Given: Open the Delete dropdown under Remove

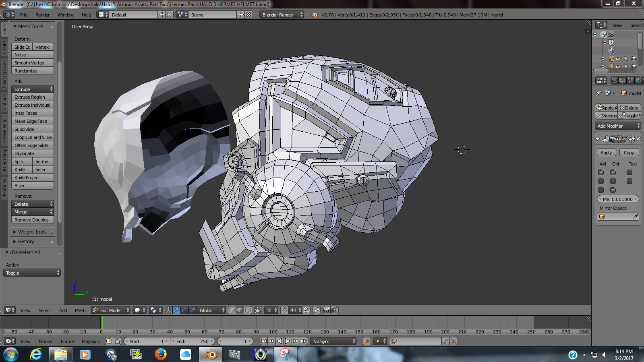Looking at the screenshot, I should (33, 204).
